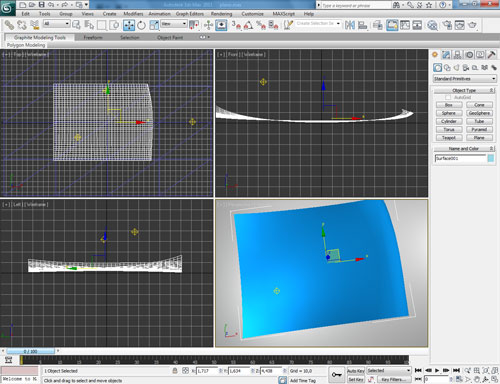Open the Modifiers menu
The height and width of the screenshot is (384, 500).
coord(133,14)
